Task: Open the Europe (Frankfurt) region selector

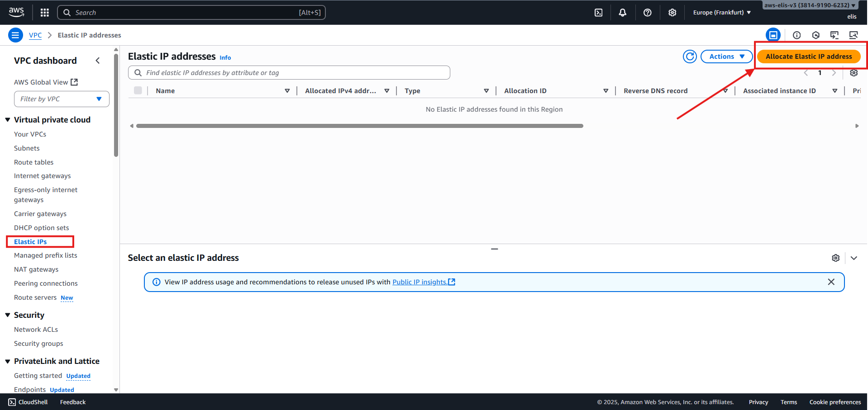Action: pos(722,13)
